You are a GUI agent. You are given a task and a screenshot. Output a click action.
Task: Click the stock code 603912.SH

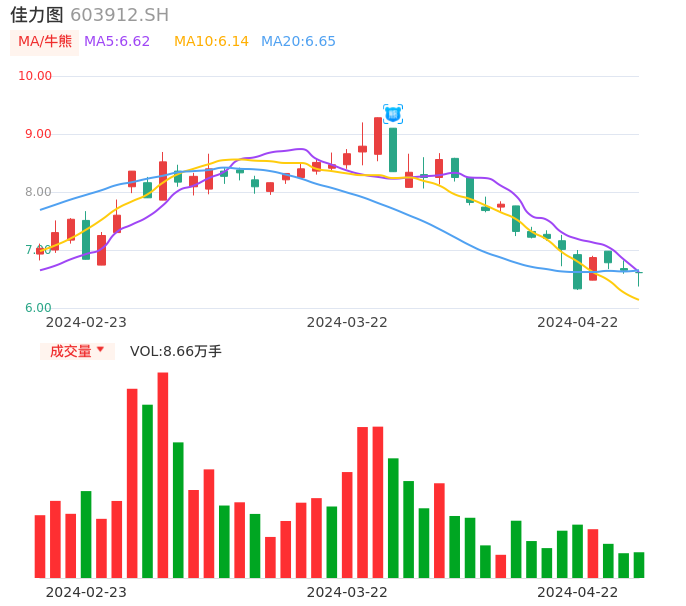(x=119, y=15)
